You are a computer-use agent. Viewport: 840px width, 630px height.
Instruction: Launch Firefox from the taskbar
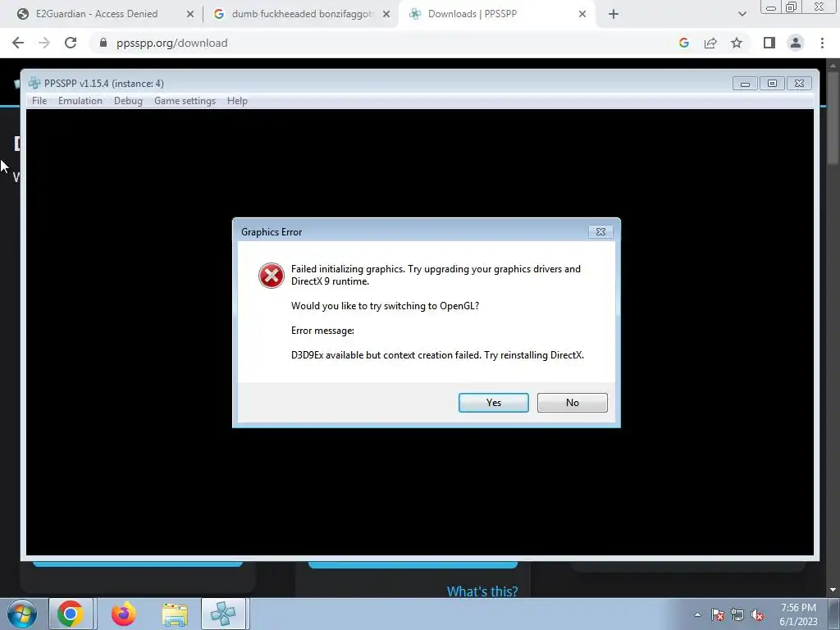123,614
